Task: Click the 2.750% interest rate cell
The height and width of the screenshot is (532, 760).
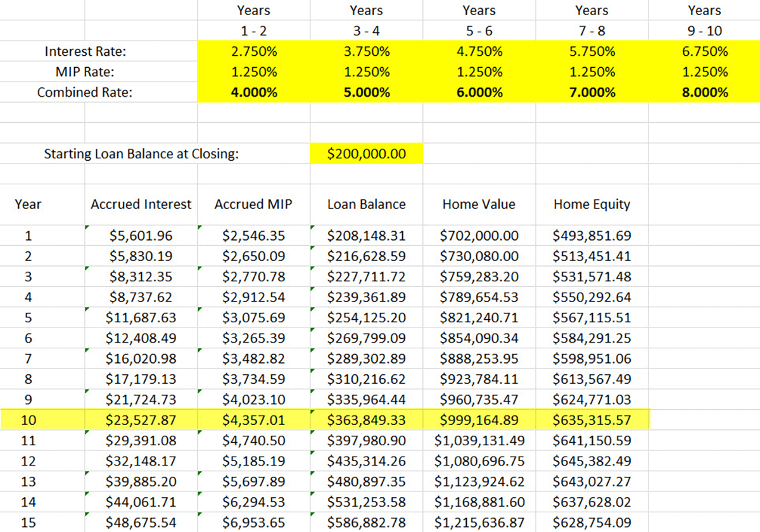Action: tap(254, 52)
